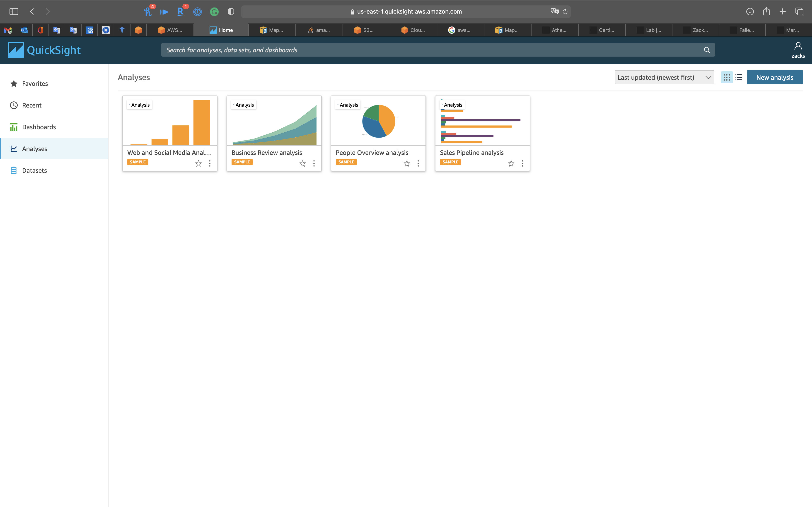The height and width of the screenshot is (507, 812).
Task: Reload page via browser refresh icon
Action: coord(565,11)
